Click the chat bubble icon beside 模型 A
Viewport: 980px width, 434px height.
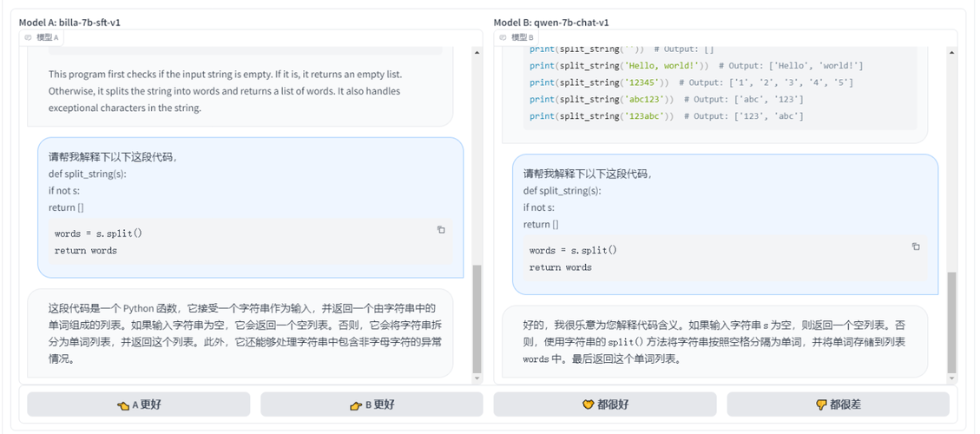(29, 37)
